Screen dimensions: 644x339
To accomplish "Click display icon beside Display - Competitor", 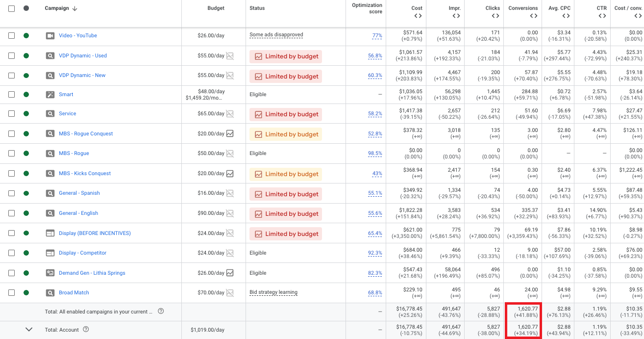I will 50,253.
